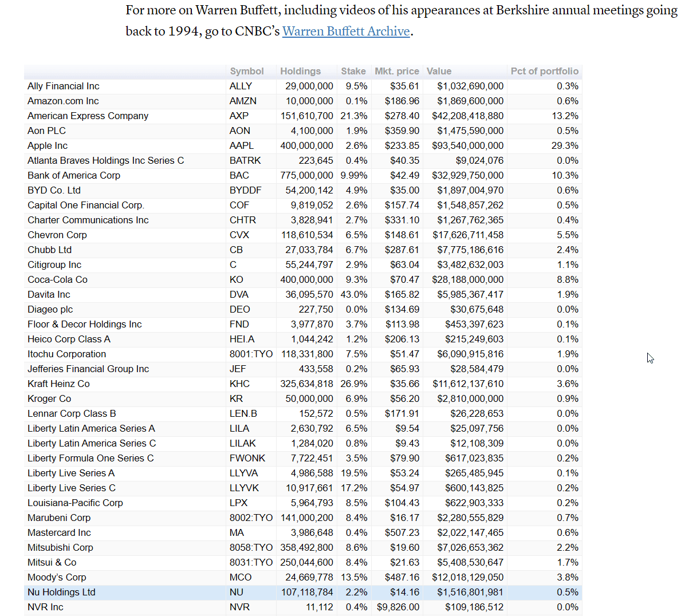Click Nu Holdings holdings 107,118,784

coord(307,593)
